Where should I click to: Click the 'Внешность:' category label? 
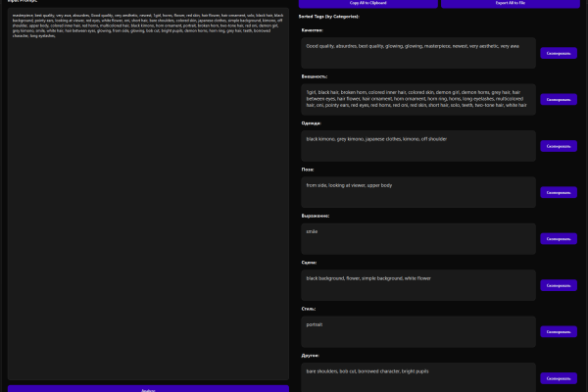pyautogui.click(x=315, y=76)
